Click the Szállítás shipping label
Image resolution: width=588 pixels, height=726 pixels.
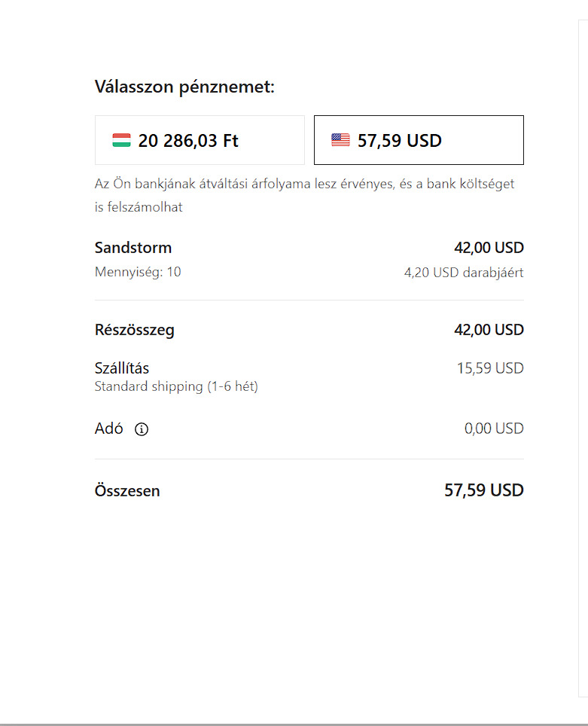(x=122, y=368)
